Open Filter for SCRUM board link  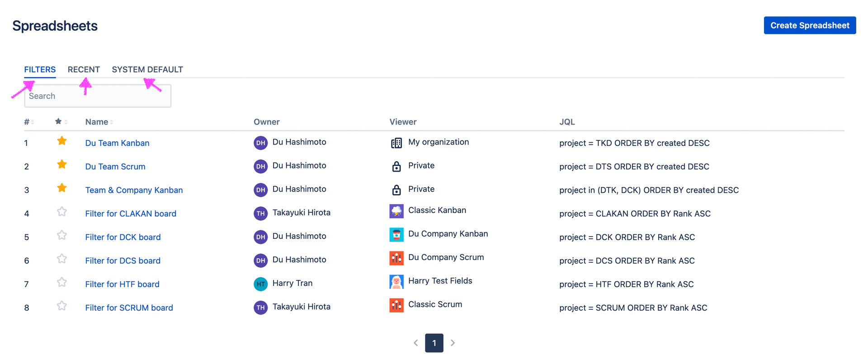(x=129, y=307)
